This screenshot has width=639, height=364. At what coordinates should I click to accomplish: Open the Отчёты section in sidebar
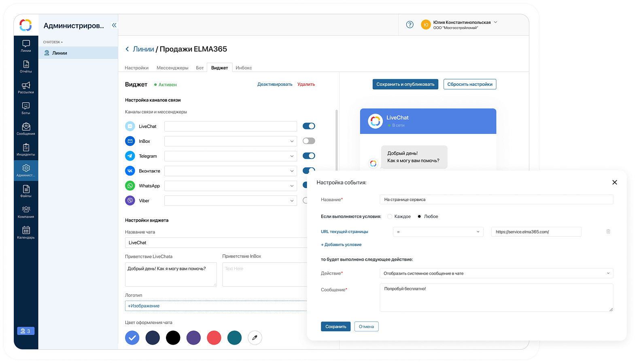[x=26, y=67]
